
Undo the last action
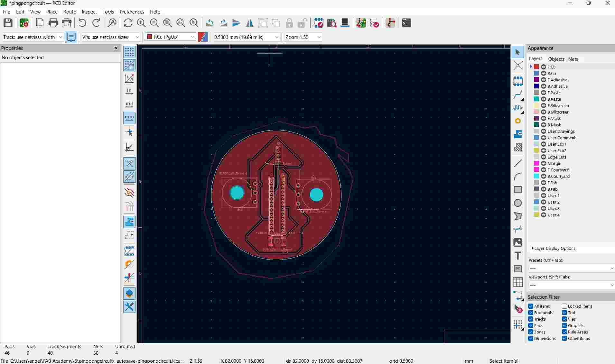coord(82,23)
